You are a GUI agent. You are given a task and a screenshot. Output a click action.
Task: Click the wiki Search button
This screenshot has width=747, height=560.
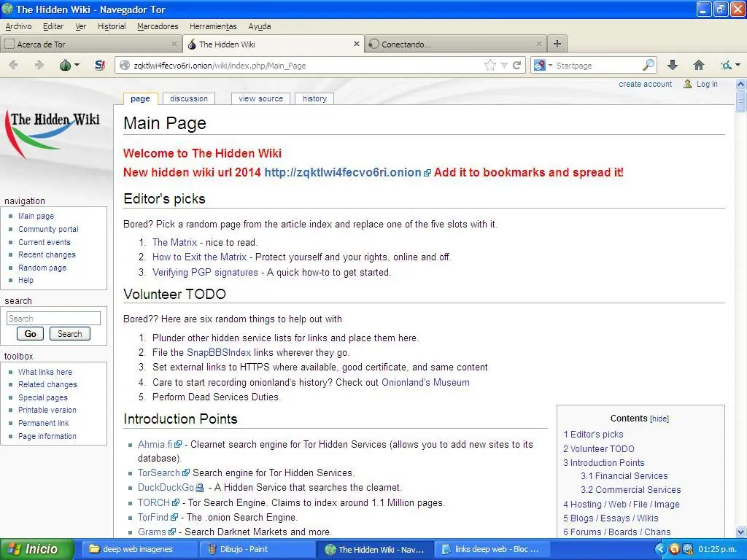[69, 334]
